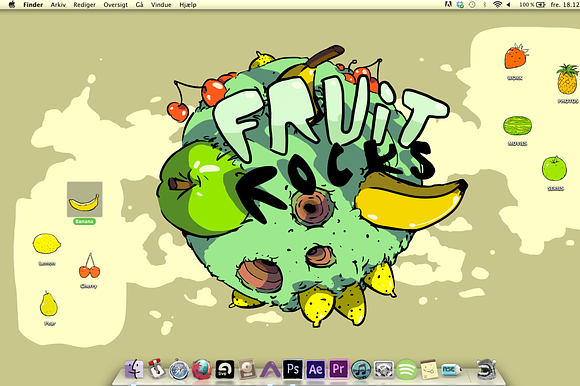
Task: Launch the red joystick app in dock
Action: 156,369
